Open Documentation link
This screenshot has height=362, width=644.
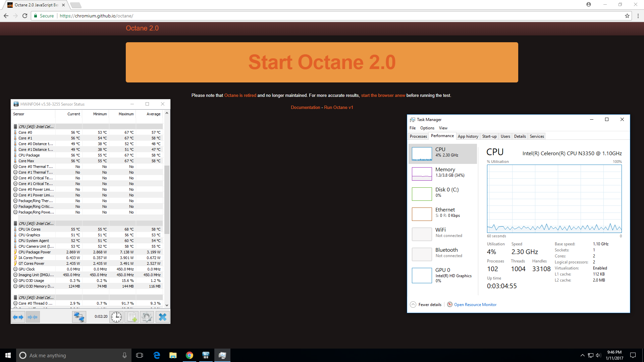pos(305,108)
